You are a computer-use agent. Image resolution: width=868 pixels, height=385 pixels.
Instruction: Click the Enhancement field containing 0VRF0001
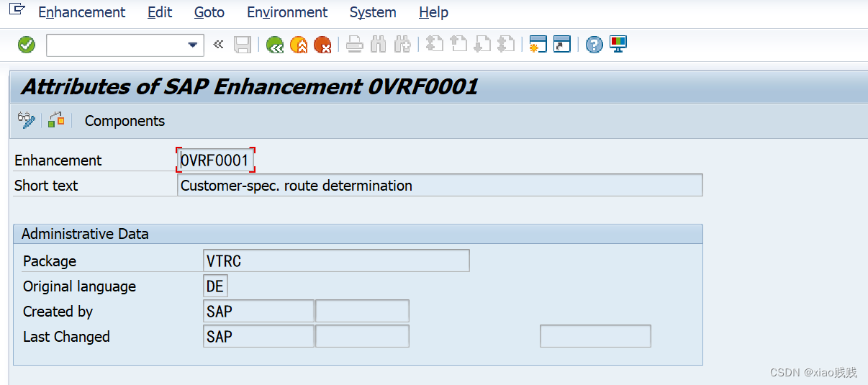(x=216, y=160)
